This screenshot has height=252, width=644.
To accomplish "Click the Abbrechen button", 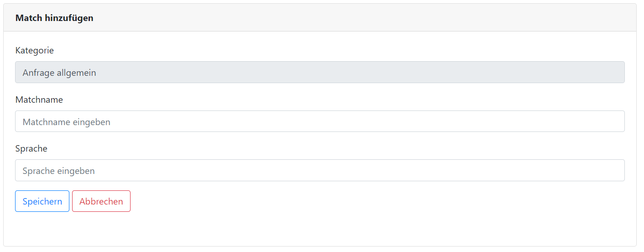I will point(101,201).
